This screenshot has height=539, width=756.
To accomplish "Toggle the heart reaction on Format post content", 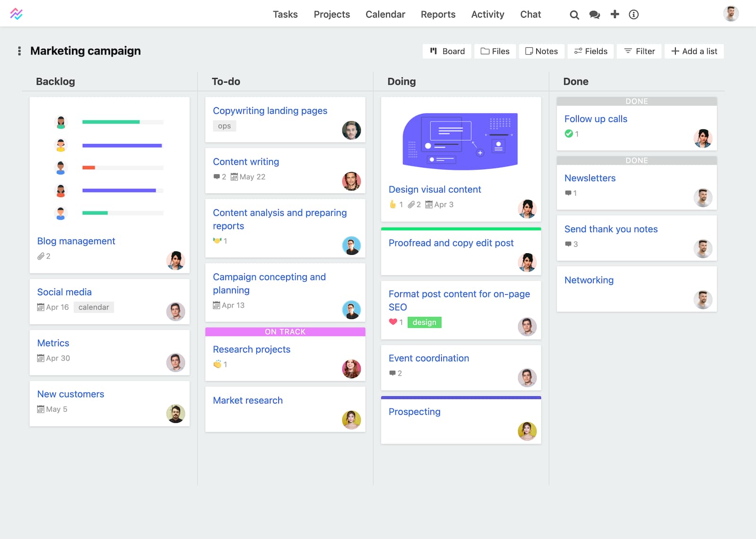I will (393, 322).
